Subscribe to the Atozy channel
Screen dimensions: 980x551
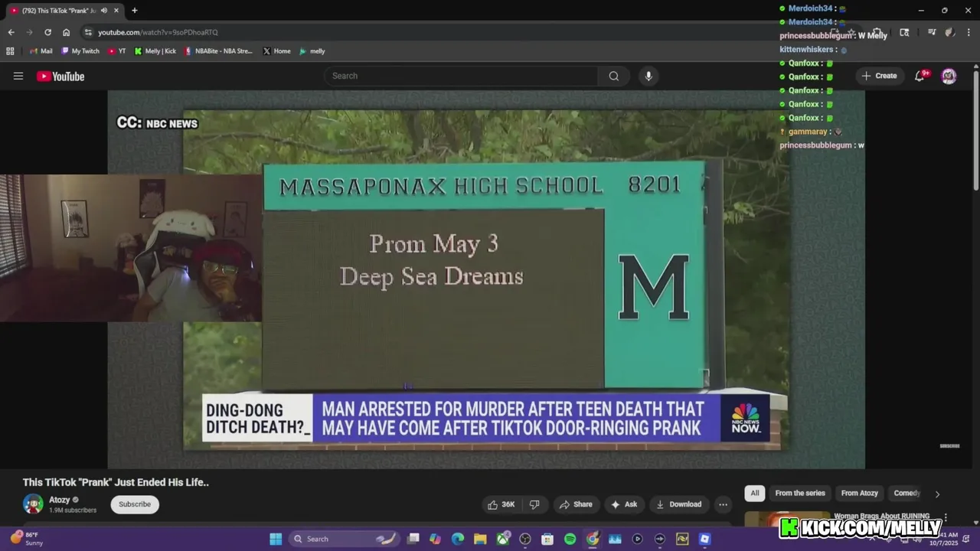(135, 504)
